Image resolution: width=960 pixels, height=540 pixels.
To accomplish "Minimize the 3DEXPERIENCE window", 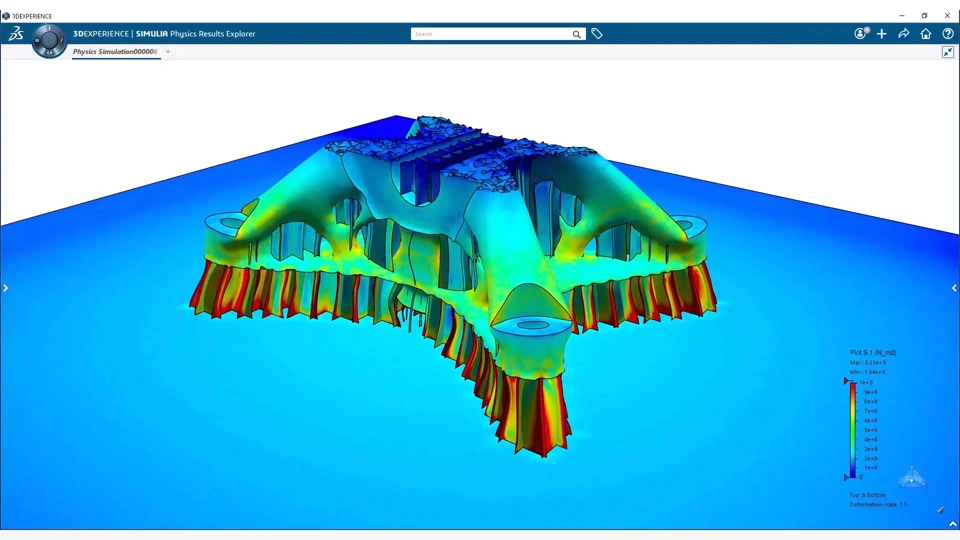I will coord(902,16).
